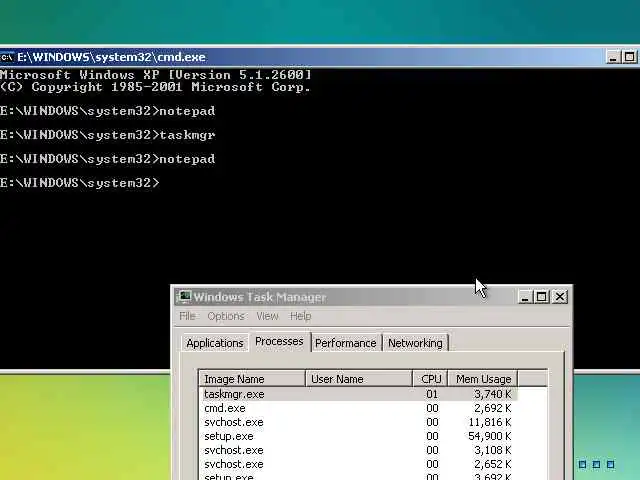Close the Windows Task Manager window
The height and width of the screenshot is (480, 640).
point(560,297)
